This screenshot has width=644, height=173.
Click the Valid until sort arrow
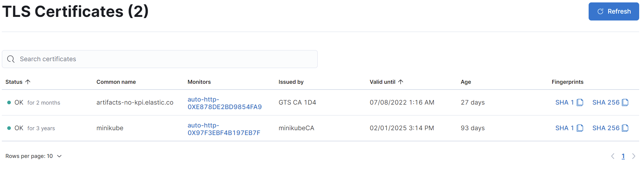pyautogui.click(x=401, y=82)
